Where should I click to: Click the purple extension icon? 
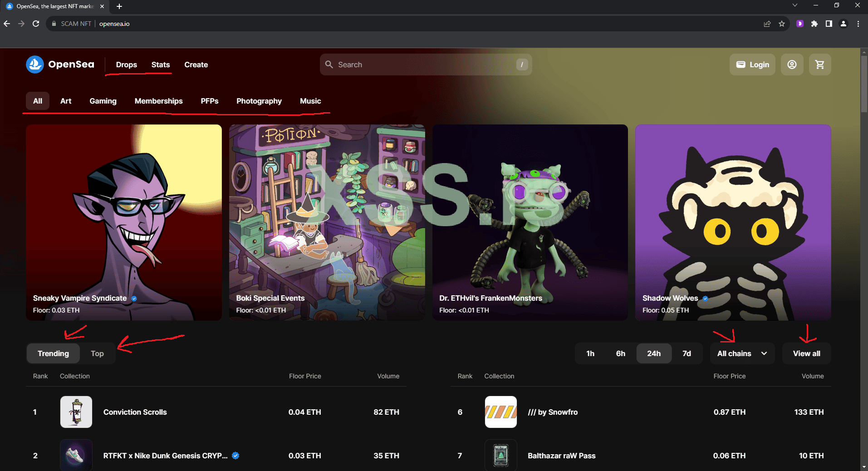tap(800, 24)
